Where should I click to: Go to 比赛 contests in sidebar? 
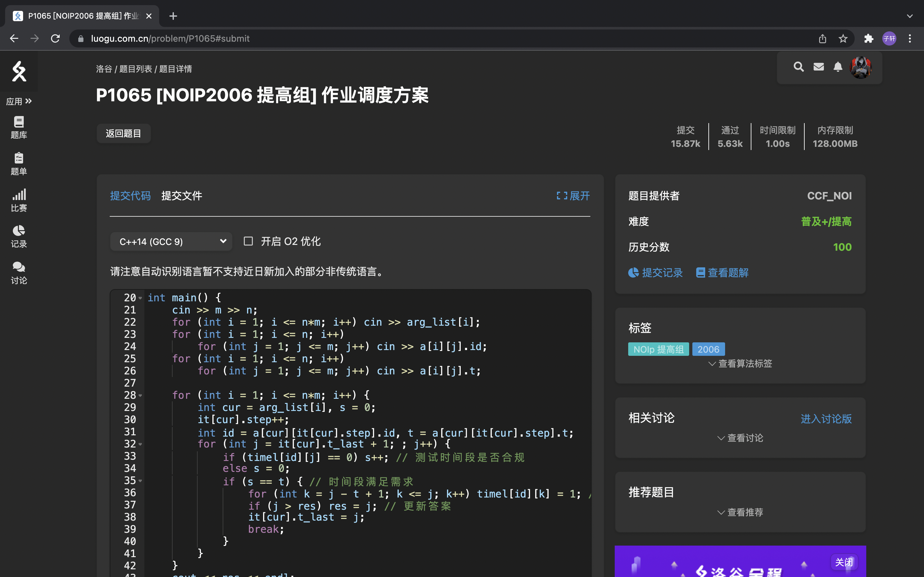point(19,200)
